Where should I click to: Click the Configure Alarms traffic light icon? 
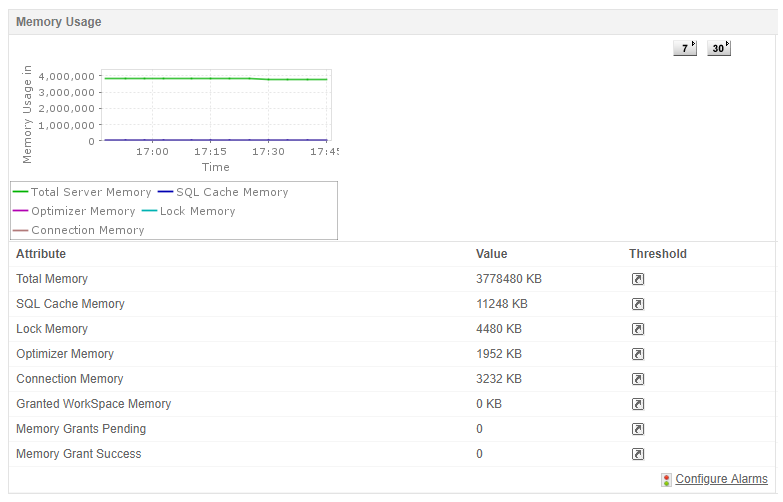pos(666,480)
